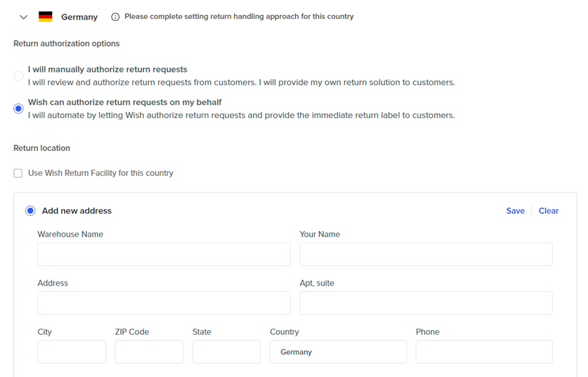
Task: Click the Germany country heading text
Action: coord(79,17)
